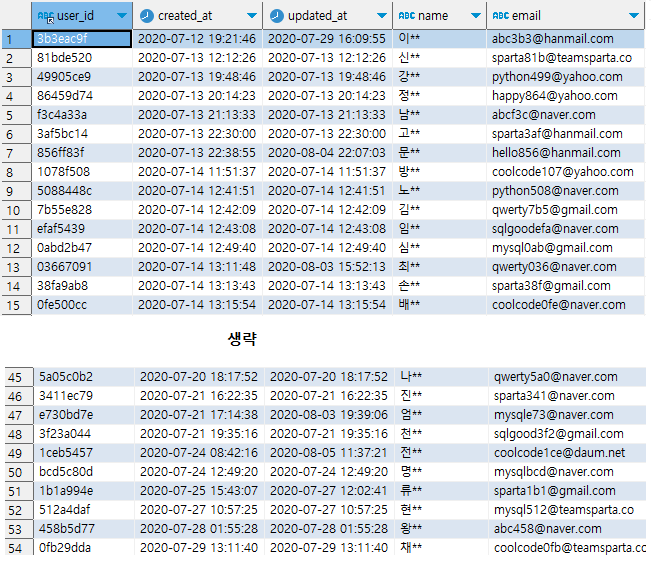Open the created_at column filter dropdown
Screen dimensions: 651x562
coord(252,16)
